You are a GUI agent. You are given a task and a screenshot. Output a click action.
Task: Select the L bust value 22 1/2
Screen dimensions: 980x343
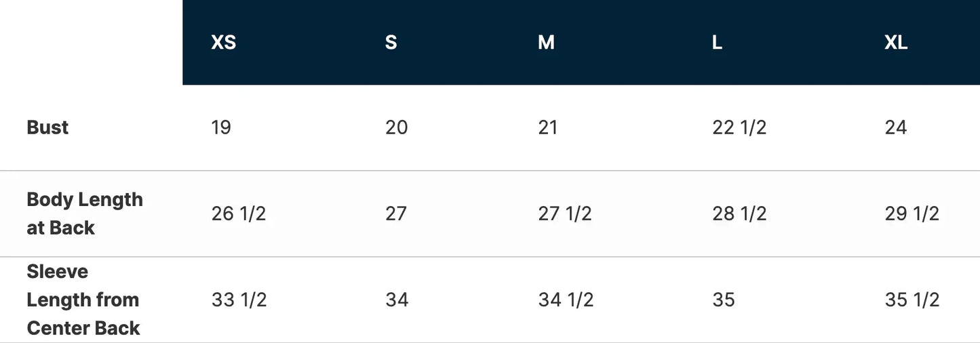739,127
